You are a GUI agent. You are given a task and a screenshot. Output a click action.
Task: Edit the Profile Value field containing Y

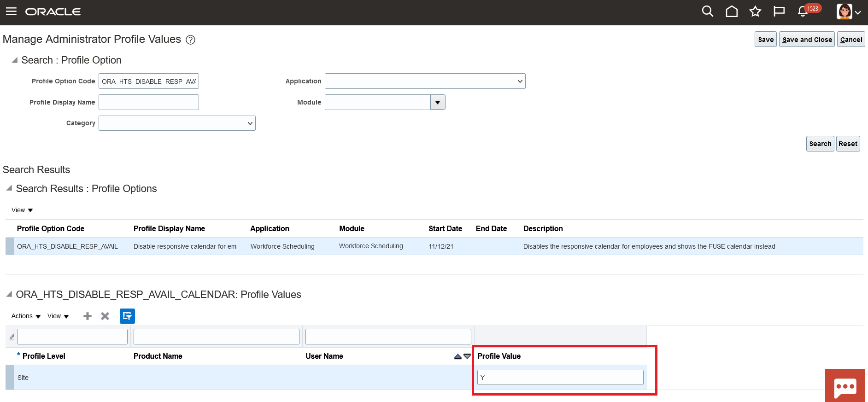tap(560, 378)
